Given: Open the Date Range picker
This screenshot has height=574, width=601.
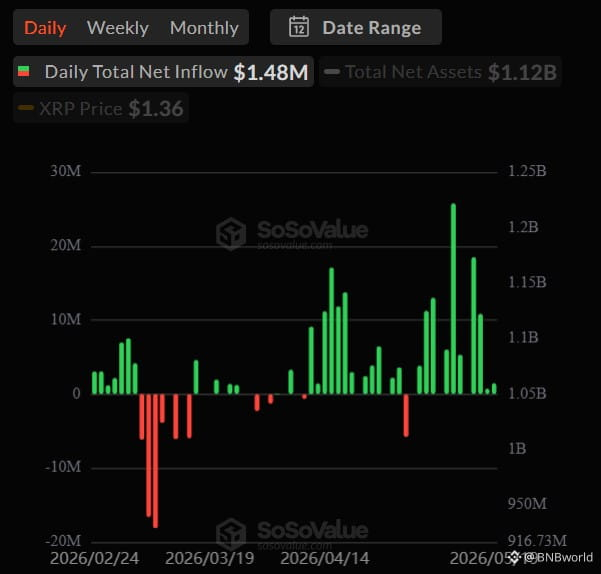Looking at the screenshot, I should click(356, 27).
